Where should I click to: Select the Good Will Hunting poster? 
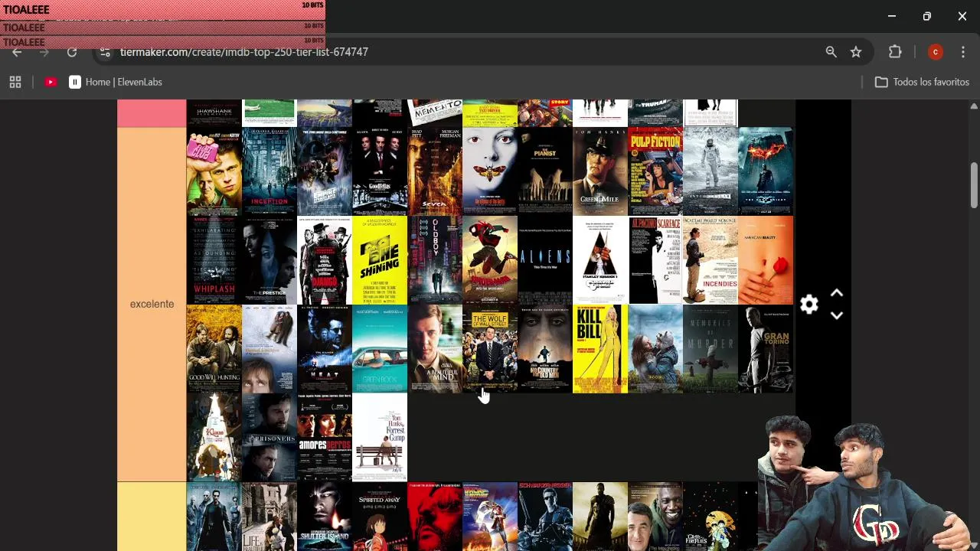coord(214,349)
